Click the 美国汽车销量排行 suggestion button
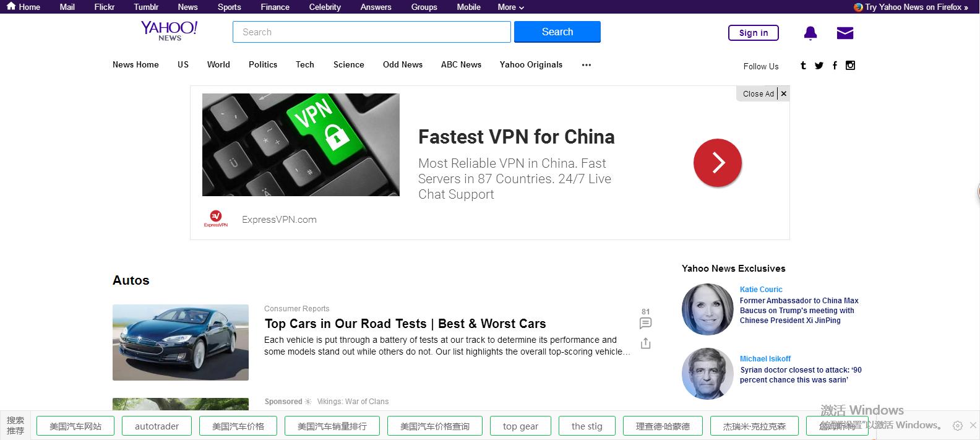Screen dimensions: 980x440 (332, 426)
